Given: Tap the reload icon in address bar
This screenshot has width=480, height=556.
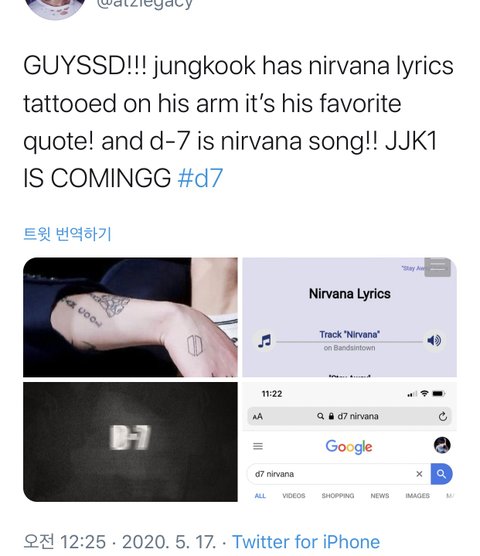Looking at the screenshot, I should point(442,416).
